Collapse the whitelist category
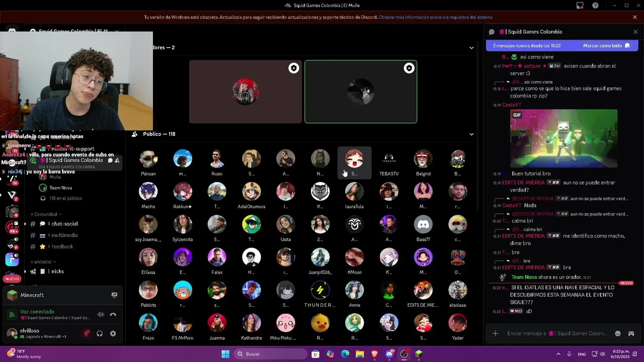The width and height of the screenshot is (644, 362). (43, 262)
